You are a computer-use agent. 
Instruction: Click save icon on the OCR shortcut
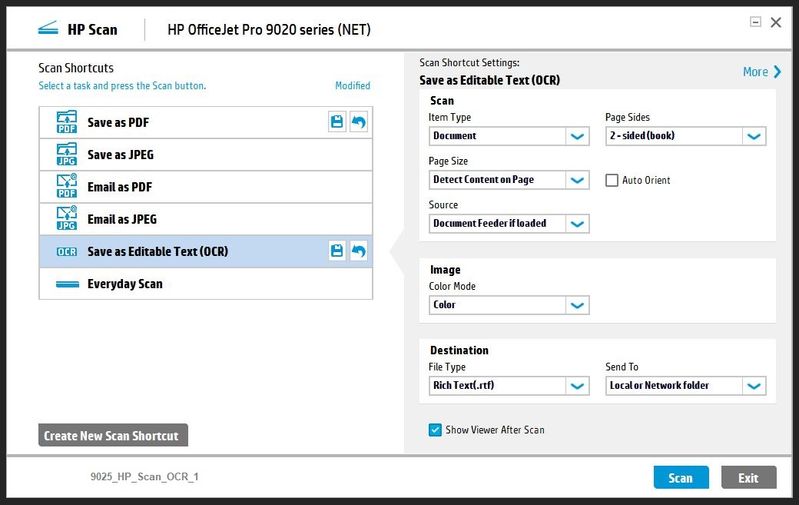click(x=338, y=251)
